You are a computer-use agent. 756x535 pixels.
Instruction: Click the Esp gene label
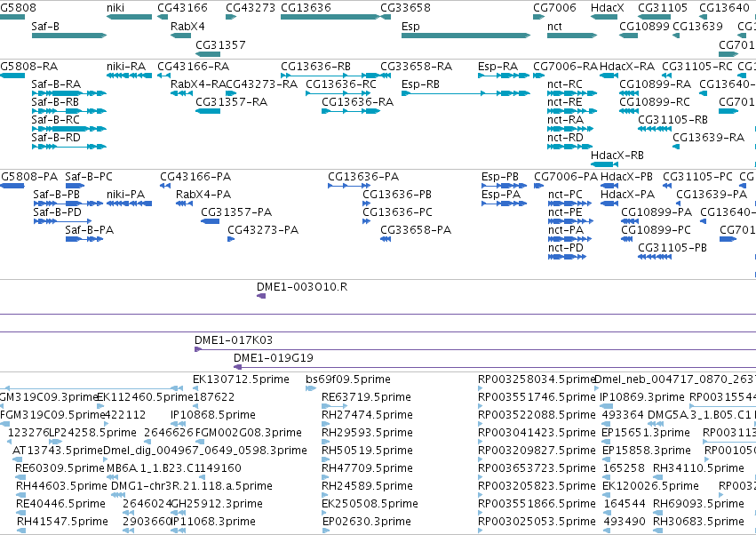pos(410,27)
